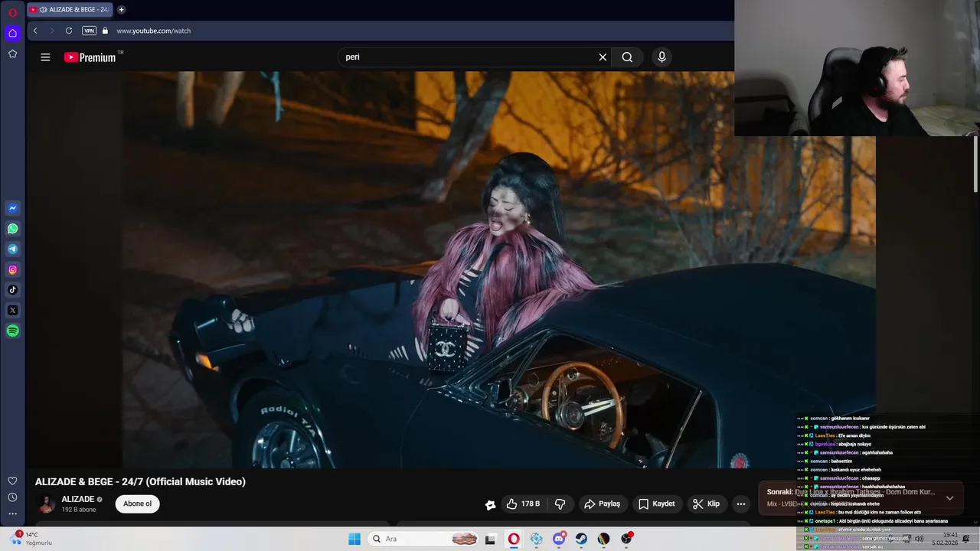Image resolution: width=980 pixels, height=551 pixels.
Task: Open TikTok in Opera sidebar
Action: pyautogui.click(x=13, y=290)
